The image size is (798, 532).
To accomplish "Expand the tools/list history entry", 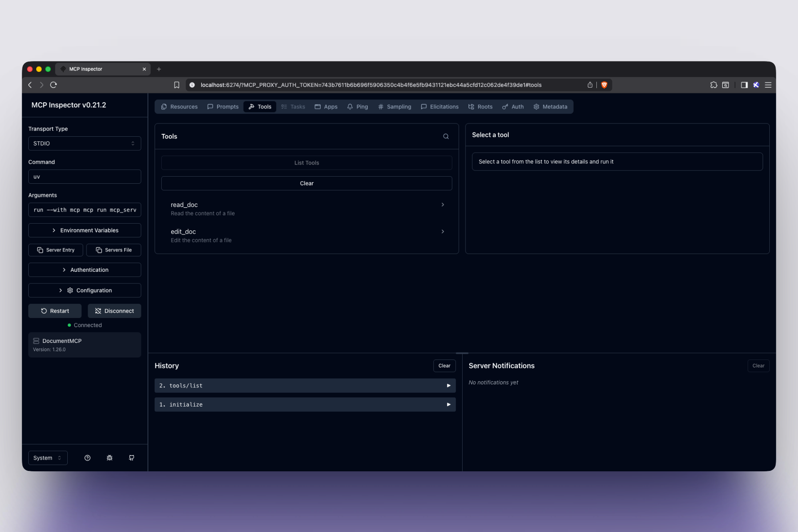I will tap(305, 386).
